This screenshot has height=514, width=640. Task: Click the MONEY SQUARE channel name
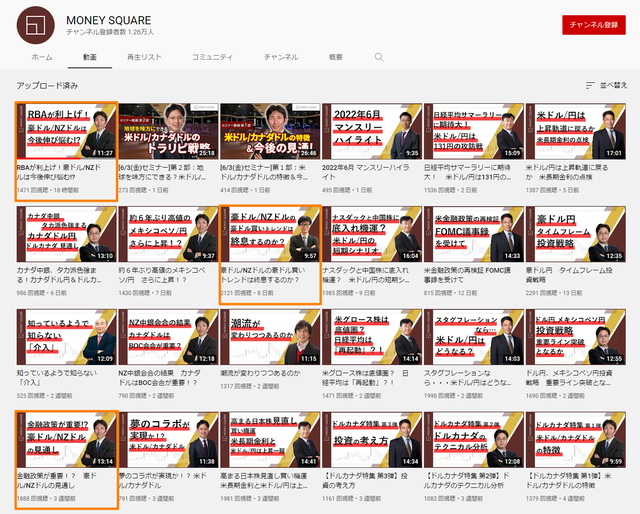(109, 20)
